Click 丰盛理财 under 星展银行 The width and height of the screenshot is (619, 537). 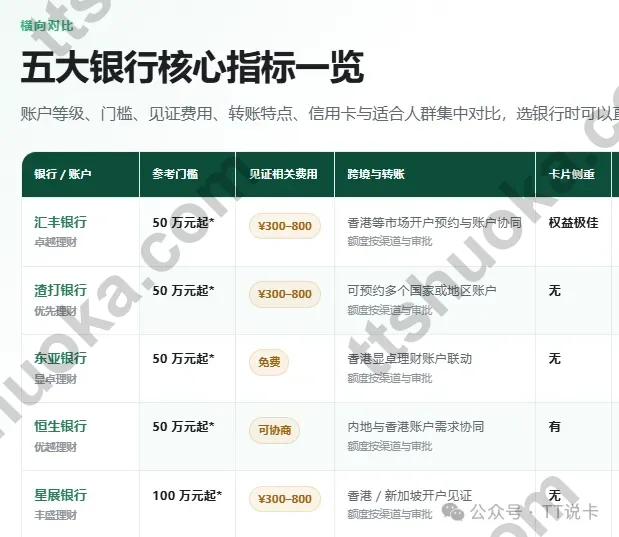pyautogui.click(x=55, y=514)
